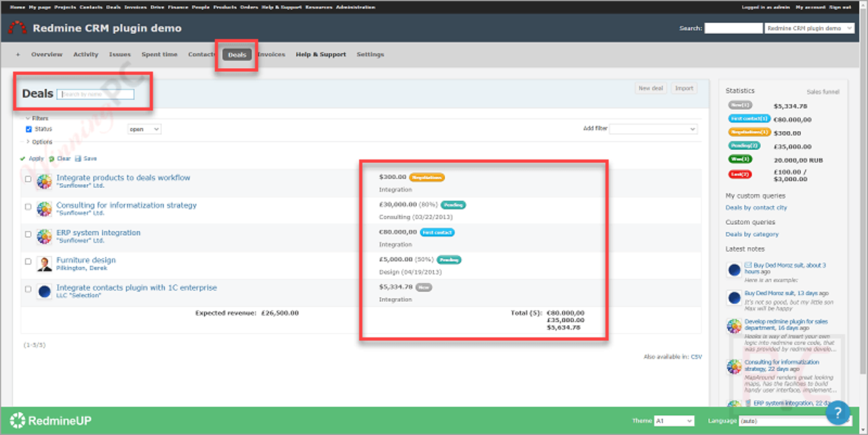Download the CSV export link
The image size is (868, 435).
click(x=696, y=357)
